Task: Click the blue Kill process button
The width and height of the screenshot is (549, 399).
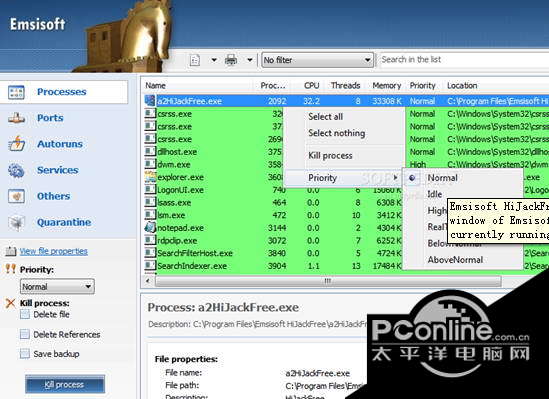Action: point(65,384)
